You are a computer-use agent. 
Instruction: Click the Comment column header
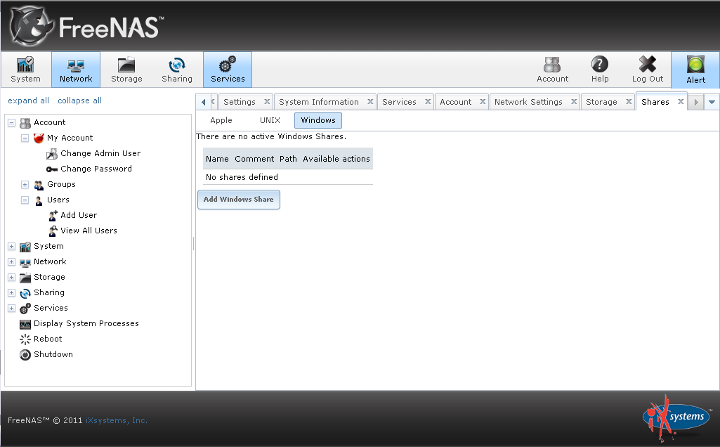point(254,159)
